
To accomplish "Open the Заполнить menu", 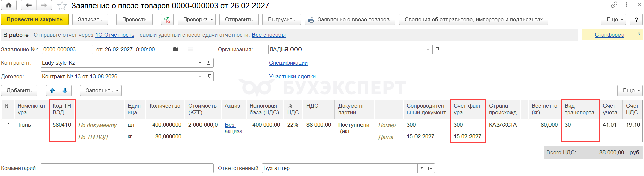I will [x=101, y=90].
